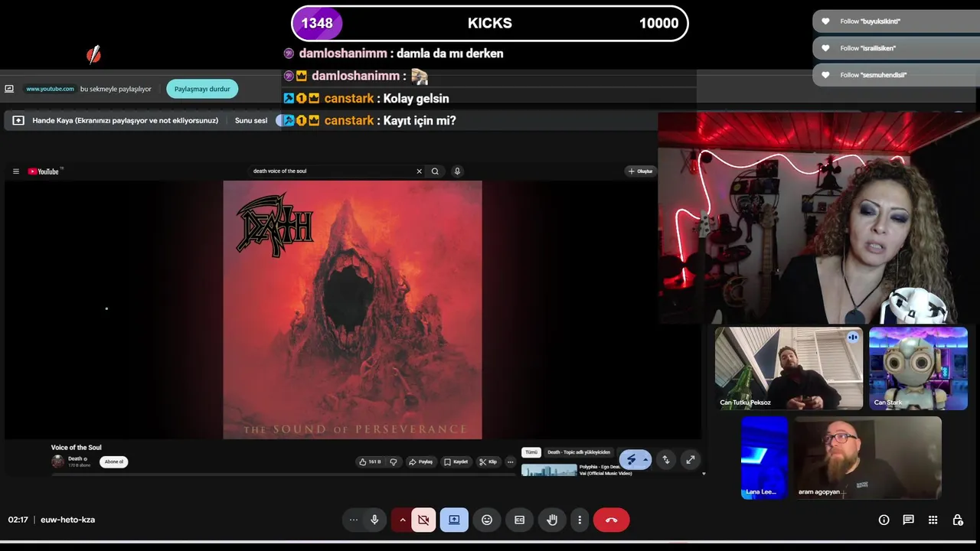This screenshot has width=980, height=551.
Task: Click the Voice of the Soul title
Action: [76, 448]
